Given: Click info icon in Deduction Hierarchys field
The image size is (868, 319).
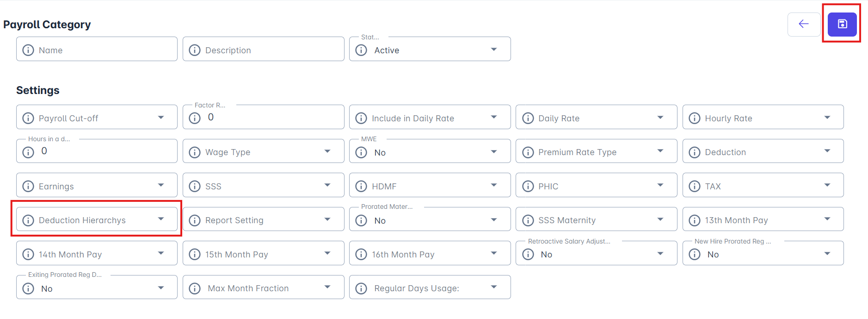Looking at the screenshot, I should (28, 220).
